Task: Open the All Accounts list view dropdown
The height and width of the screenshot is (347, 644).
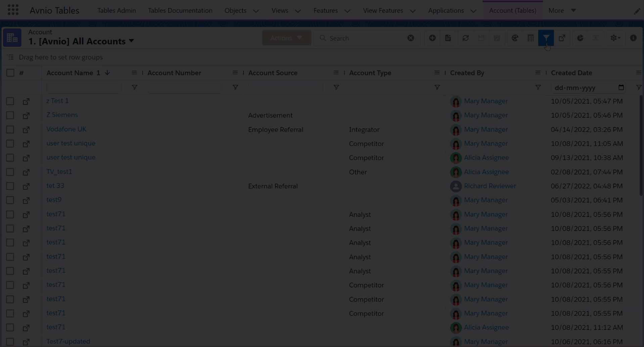Action: coord(131,41)
